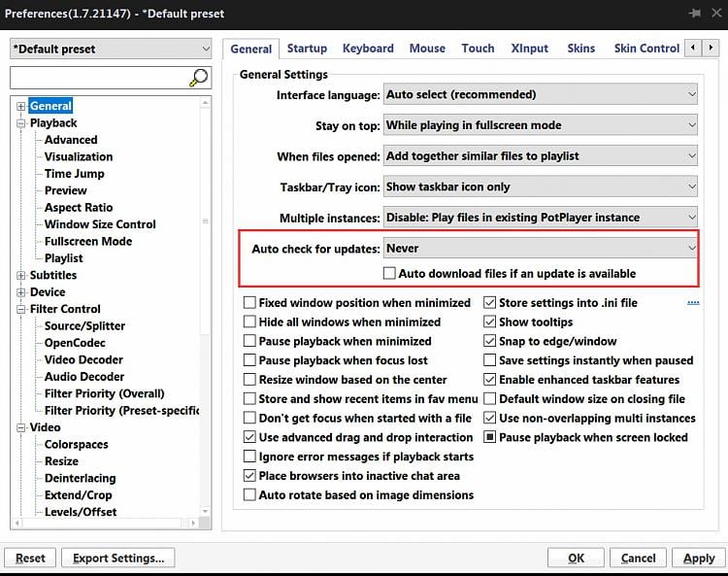
Task: Open the Default preset dropdown
Action: pos(111,49)
